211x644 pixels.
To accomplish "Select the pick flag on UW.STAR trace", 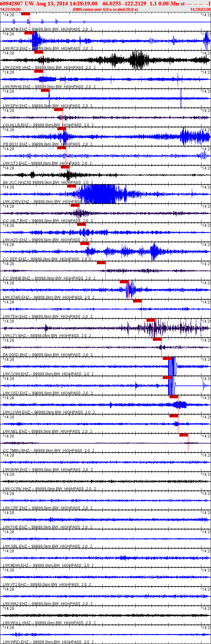I will click(124, 282).
